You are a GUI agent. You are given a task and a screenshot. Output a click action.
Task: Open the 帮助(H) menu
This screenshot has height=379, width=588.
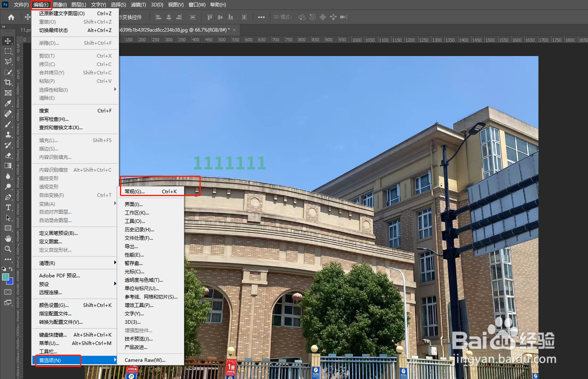pos(218,5)
